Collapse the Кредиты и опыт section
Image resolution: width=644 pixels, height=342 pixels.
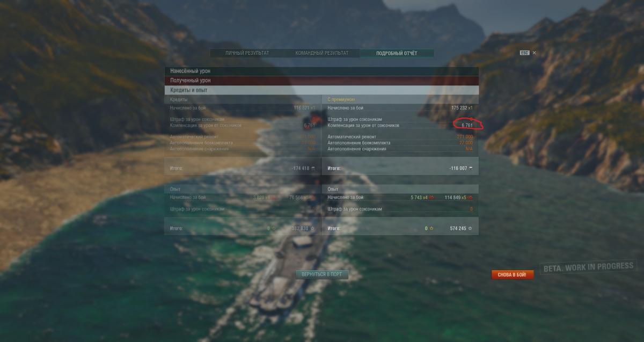click(321, 90)
